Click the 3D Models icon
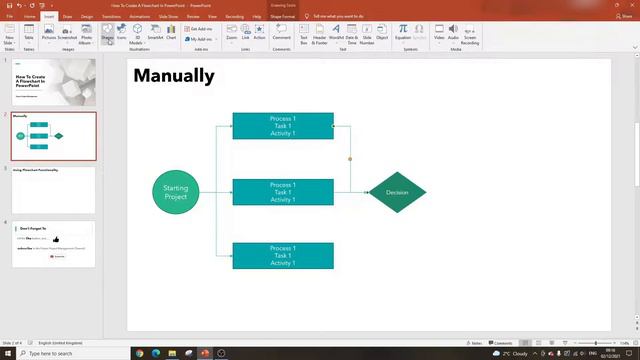This screenshot has width=640, height=360. (x=137, y=34)
